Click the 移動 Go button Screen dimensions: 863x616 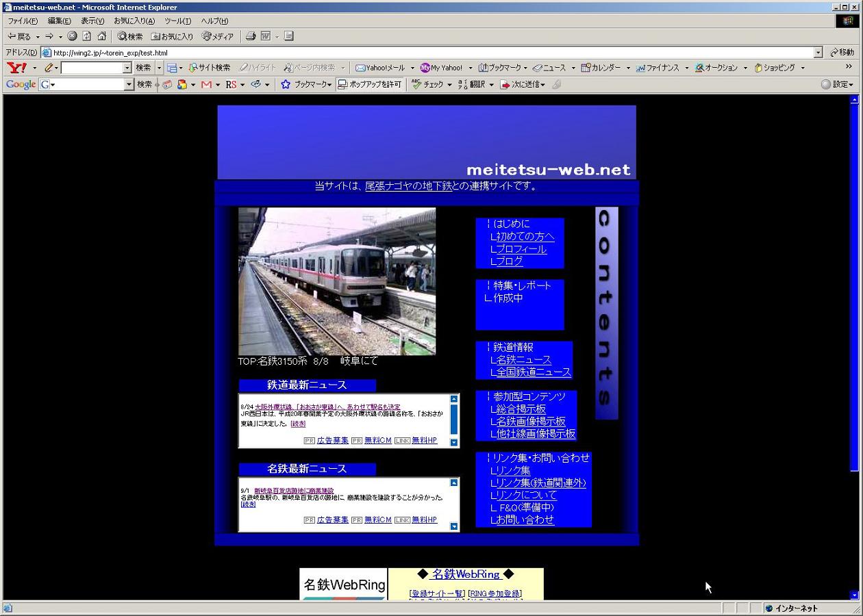tap(842, 53)
